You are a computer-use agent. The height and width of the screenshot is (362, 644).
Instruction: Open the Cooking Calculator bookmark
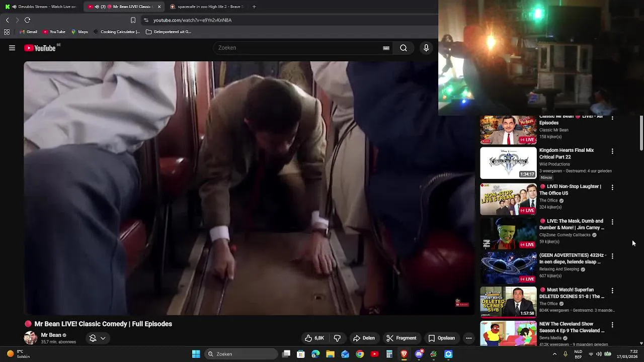coord(116,32)
